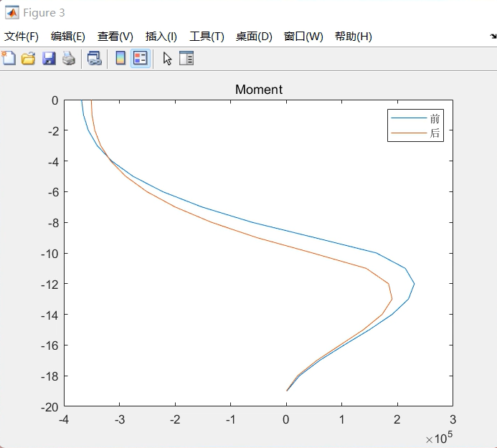Open the 查看(V) menu
Image resolution: width=497 pixels, height=448 pixels.
[x=115, y=37]
